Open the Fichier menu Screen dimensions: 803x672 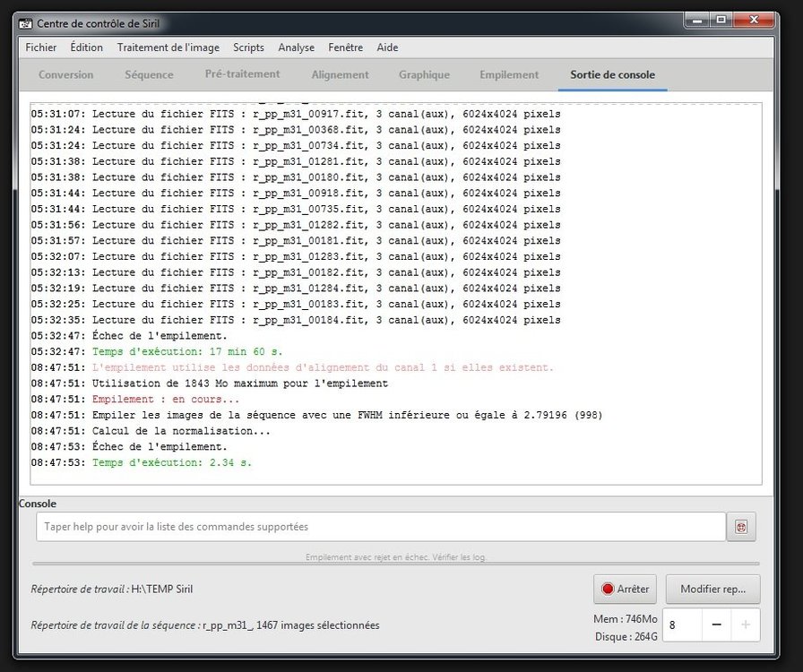[41, 47]
